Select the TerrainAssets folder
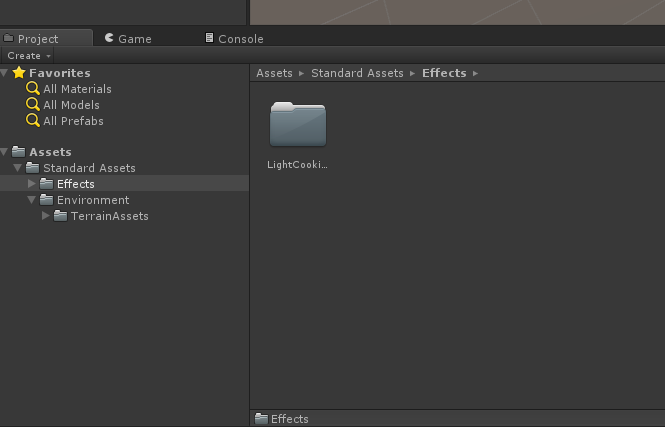This screenshot has width=665, height=427. click(x=109, y=216)
